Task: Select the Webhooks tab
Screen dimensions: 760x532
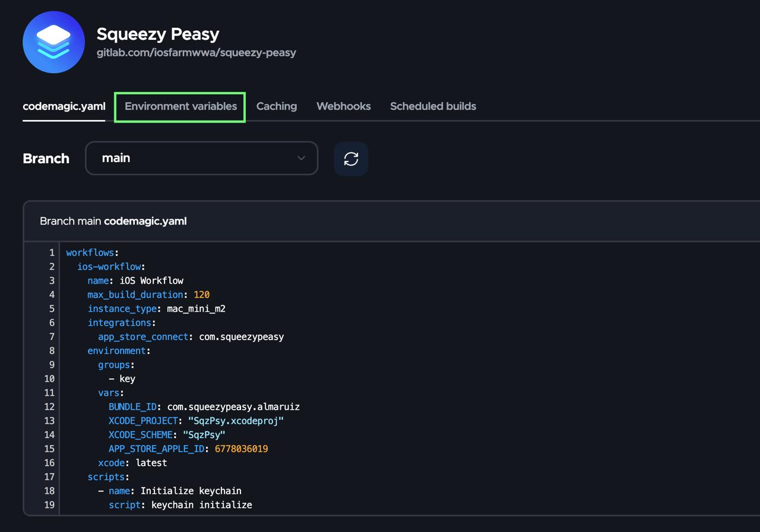Action: [344, 106]
